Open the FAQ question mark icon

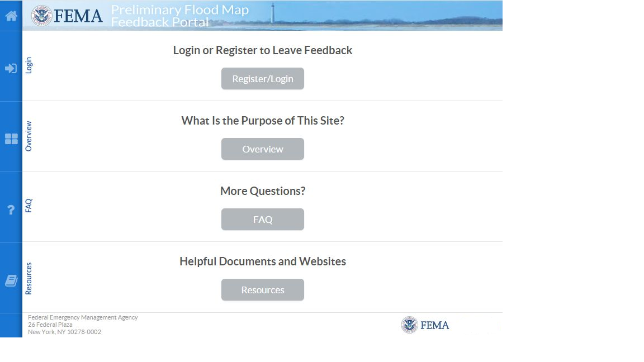tap(11, 210)
